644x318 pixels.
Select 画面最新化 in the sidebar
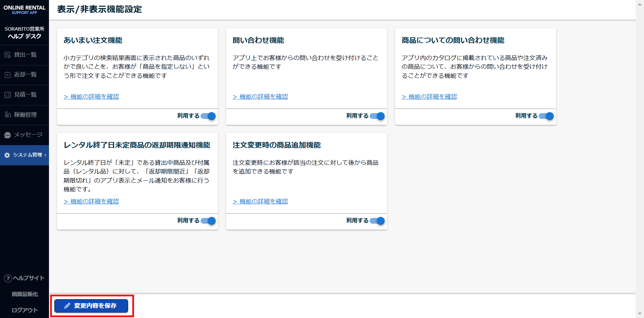pyautogui.click(x=24, y=294)
